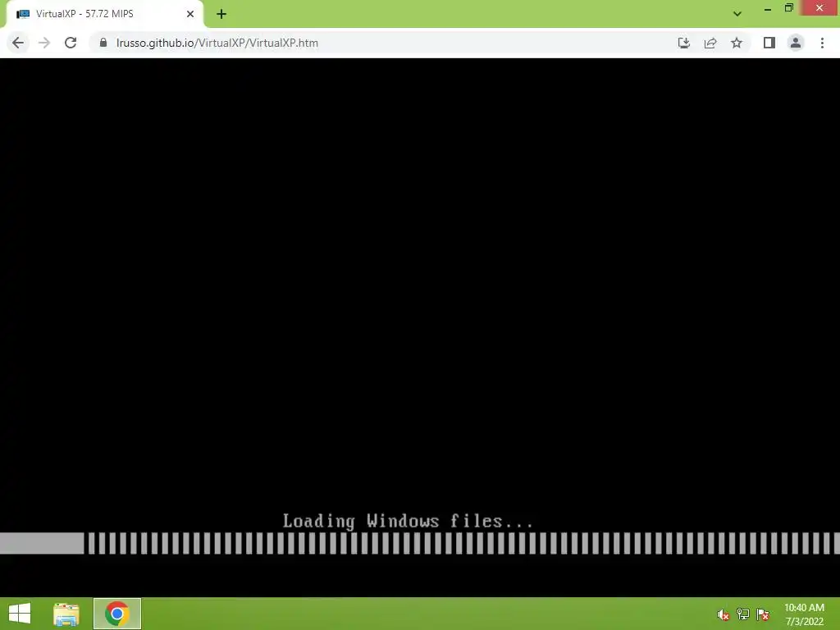Click the Chrome taskbar icon
Viewport: 840px width, 630px height.
click(x=117, y=614)
